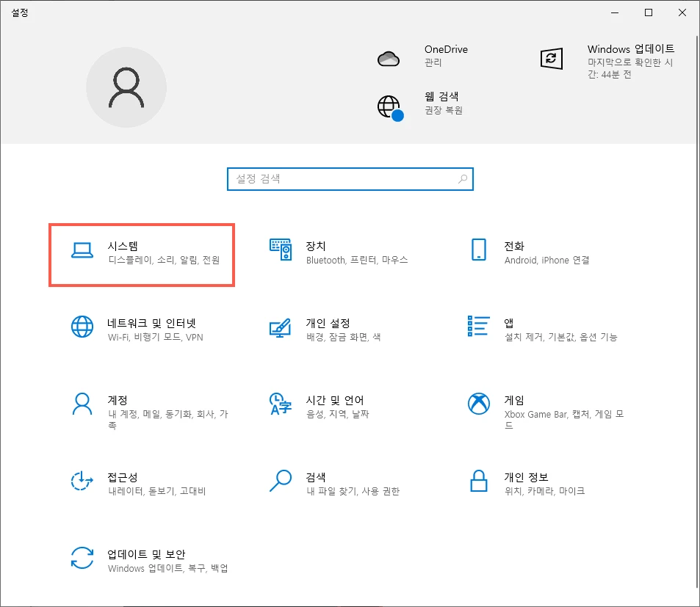Open the 개인 설정 title
The image size is (700, 607).
coord(328,323)
